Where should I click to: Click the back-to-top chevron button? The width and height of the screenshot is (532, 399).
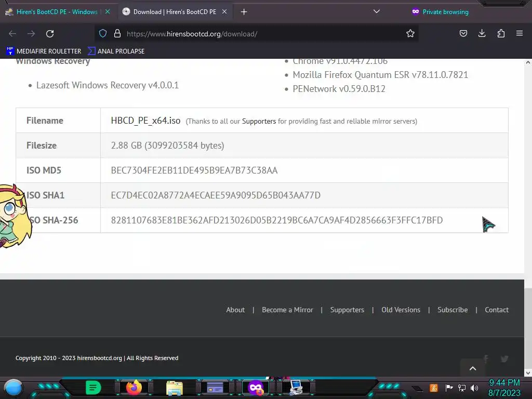pos(473,368)
